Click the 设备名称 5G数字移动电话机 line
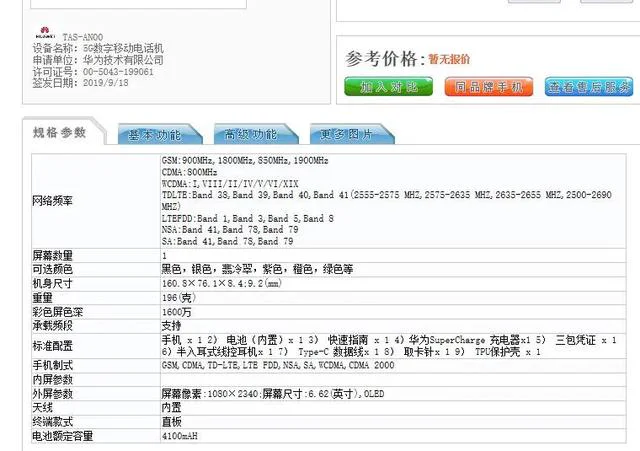640x451 pixels. [98, 48]
